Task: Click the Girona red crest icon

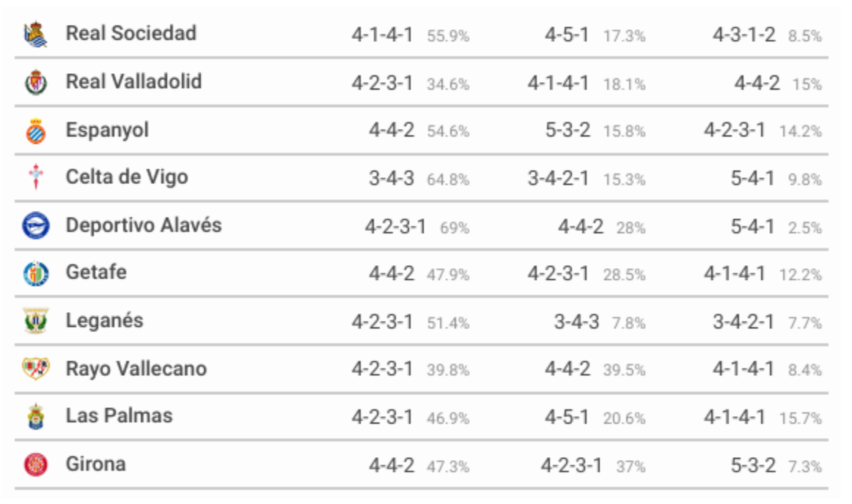Action: tap(36, 464)
